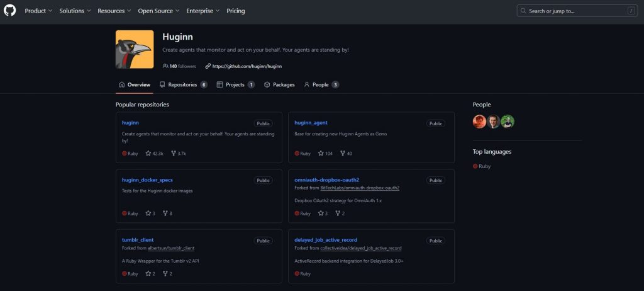This screenshot has height=291, width=644.
Task: Click the Huginn organization avatar
Action: pyautogui.click(x=135, y=49)
